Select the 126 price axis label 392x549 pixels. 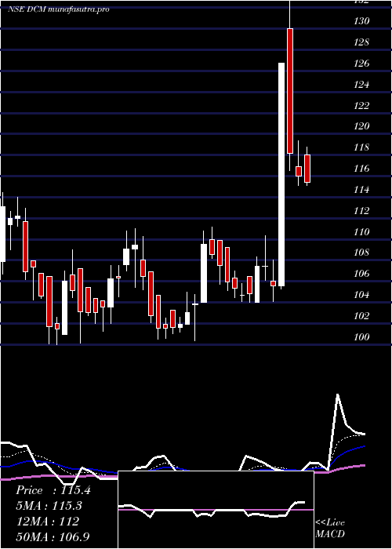[361, 64]
